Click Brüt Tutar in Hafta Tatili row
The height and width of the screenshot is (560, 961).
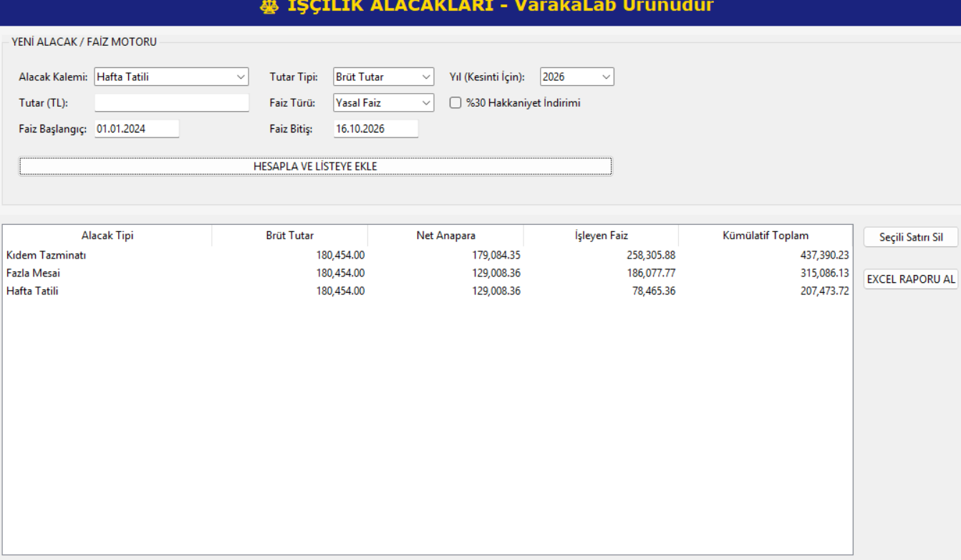point(340,291)
